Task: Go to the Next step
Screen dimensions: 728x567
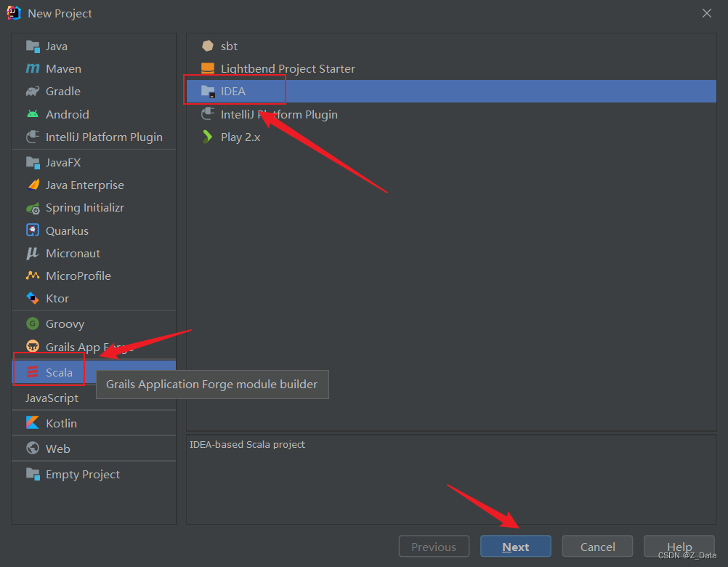Action: click(515, 547)
